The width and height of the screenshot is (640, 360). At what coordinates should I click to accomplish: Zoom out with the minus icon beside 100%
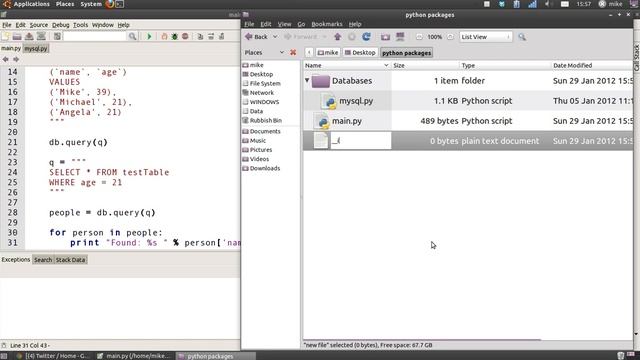[x=419, y=37]
